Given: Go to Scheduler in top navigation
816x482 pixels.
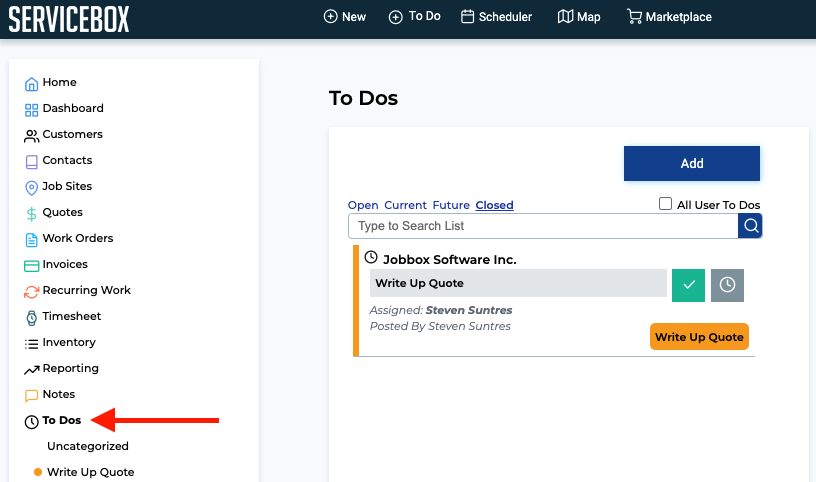Looking at the screenshot, I should (505, 17).
